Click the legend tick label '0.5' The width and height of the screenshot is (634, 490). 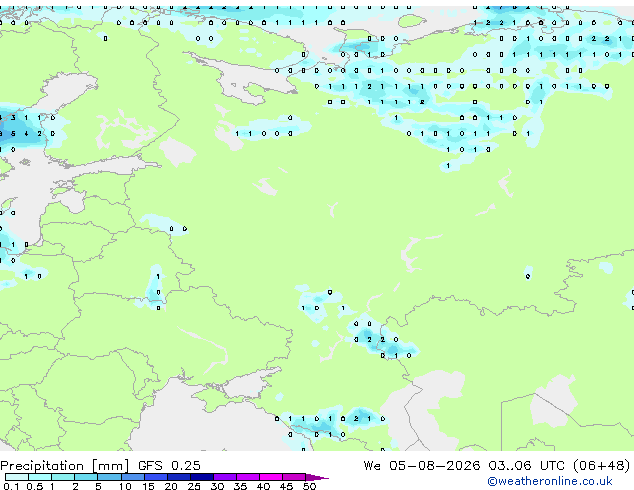click(34, 486)
